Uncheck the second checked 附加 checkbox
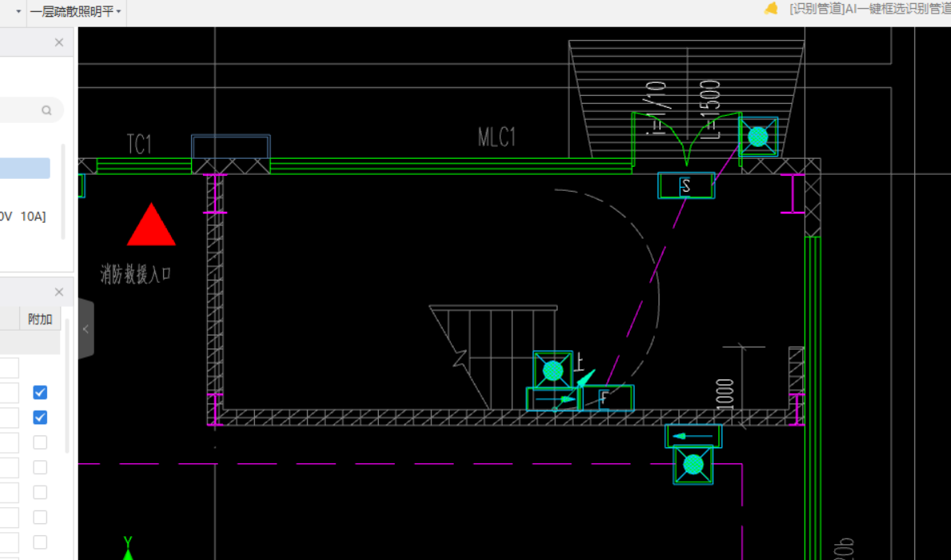 (x=40, y=418)
